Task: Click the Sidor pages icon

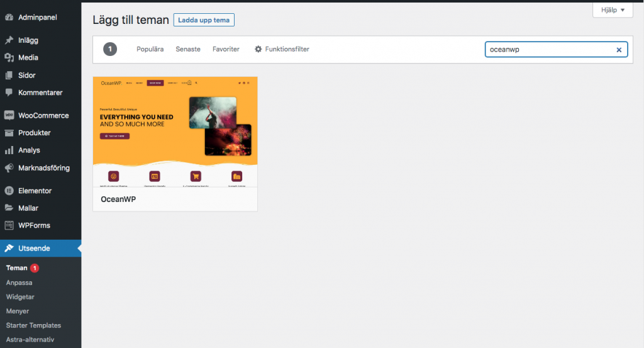Action: click(x=9, y=75)
